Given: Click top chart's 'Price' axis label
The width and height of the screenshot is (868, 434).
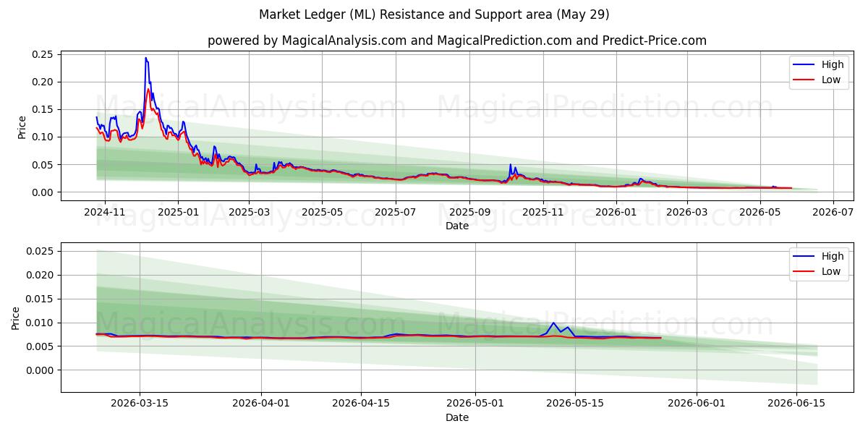Looking at the screenshot, I should pyautogui.click(x=22, y=127).
